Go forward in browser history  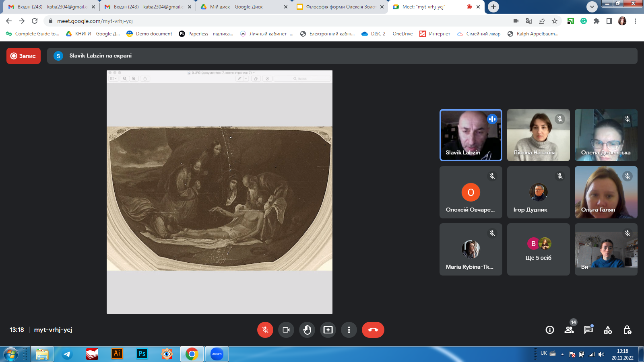click(x=22, y=21)
